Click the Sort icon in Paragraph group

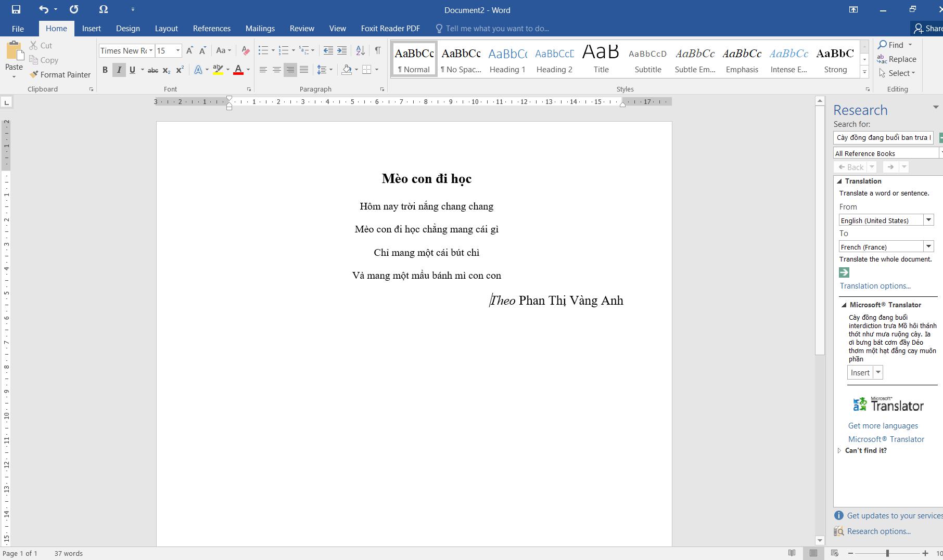click(360, 50)
